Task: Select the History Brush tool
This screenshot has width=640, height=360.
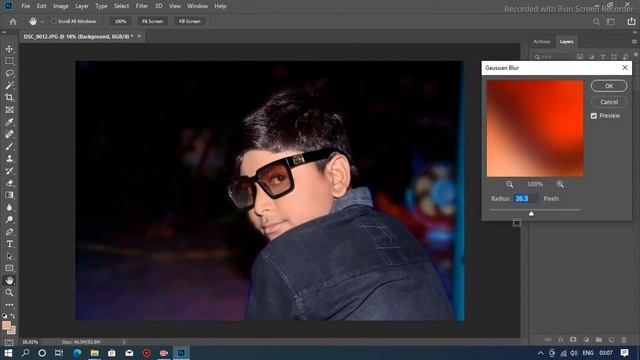Action: pos(9,171)
